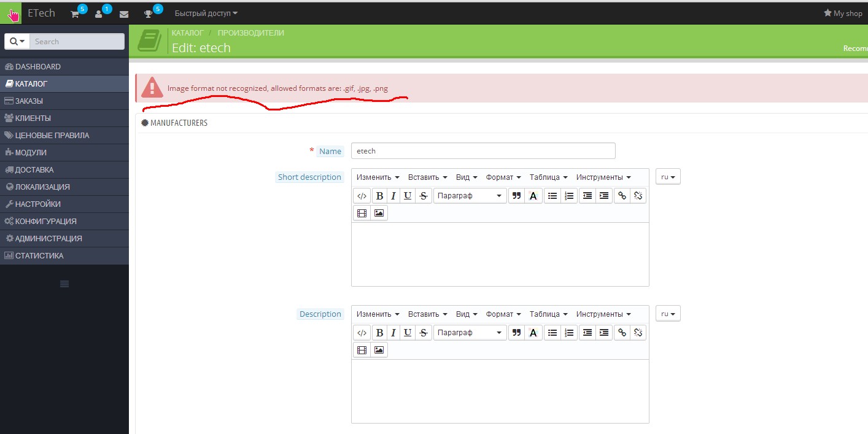Click the ETech shop logo icon

pos(11,13)
